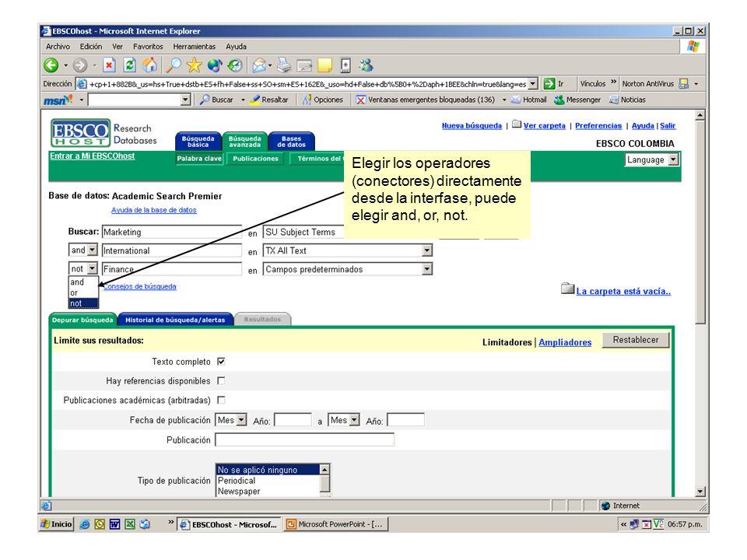Open Noticias from the MSN toolbar
This screenshot has height=560, width=747.
[x=628, y=100]
